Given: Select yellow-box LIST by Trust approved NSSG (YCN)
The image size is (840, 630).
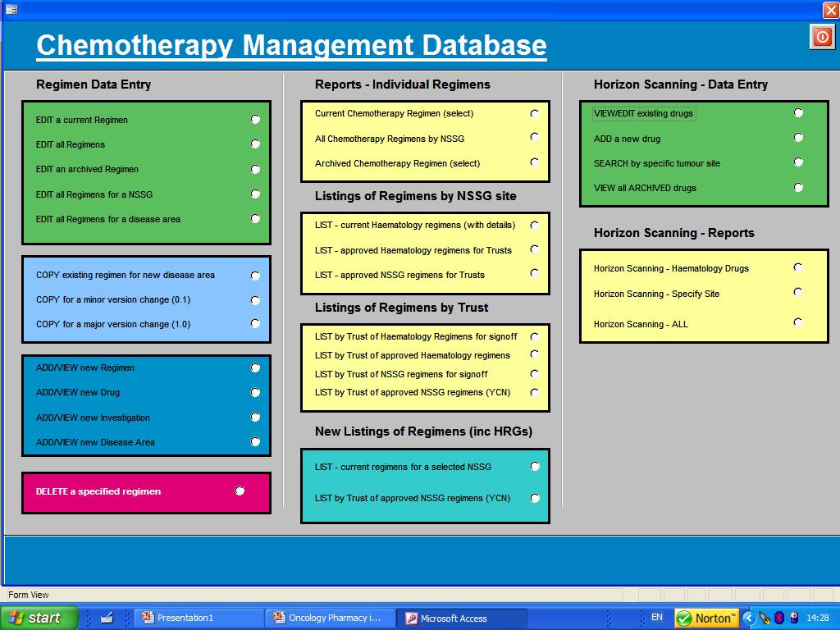Looking at the screenshot, I should coord(535,392).
